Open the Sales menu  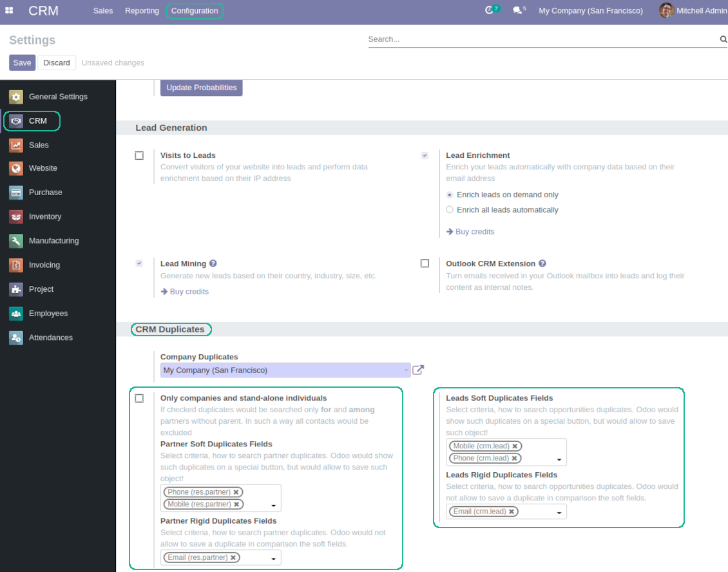click(x=103, y=11)
